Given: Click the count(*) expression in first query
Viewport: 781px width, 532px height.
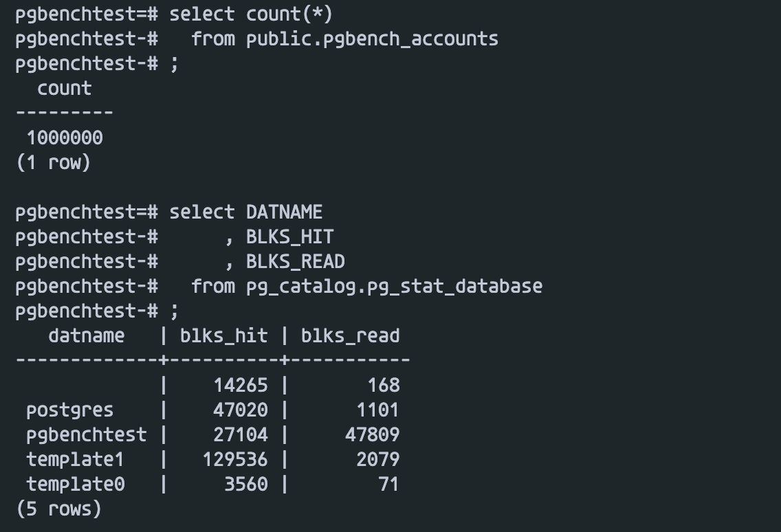Looking at the screenshot, I should click(289, 14).
